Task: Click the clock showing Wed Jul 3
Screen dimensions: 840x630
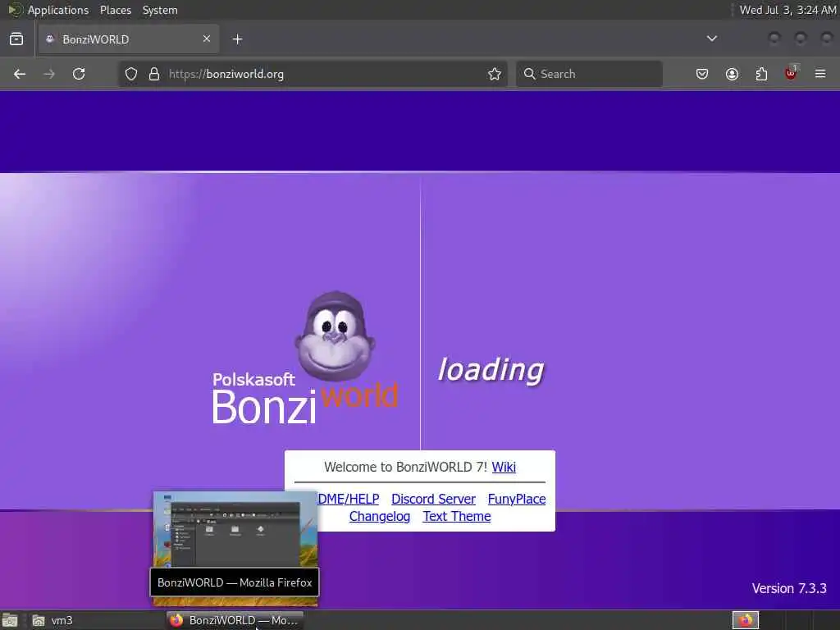Action: pyautogui.click(x=787, y=10)
